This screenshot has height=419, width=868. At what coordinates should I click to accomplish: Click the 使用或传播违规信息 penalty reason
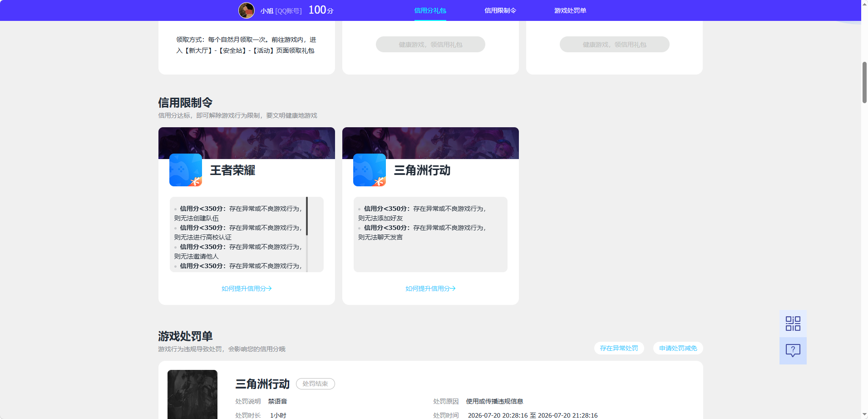[x=494, y=401]
